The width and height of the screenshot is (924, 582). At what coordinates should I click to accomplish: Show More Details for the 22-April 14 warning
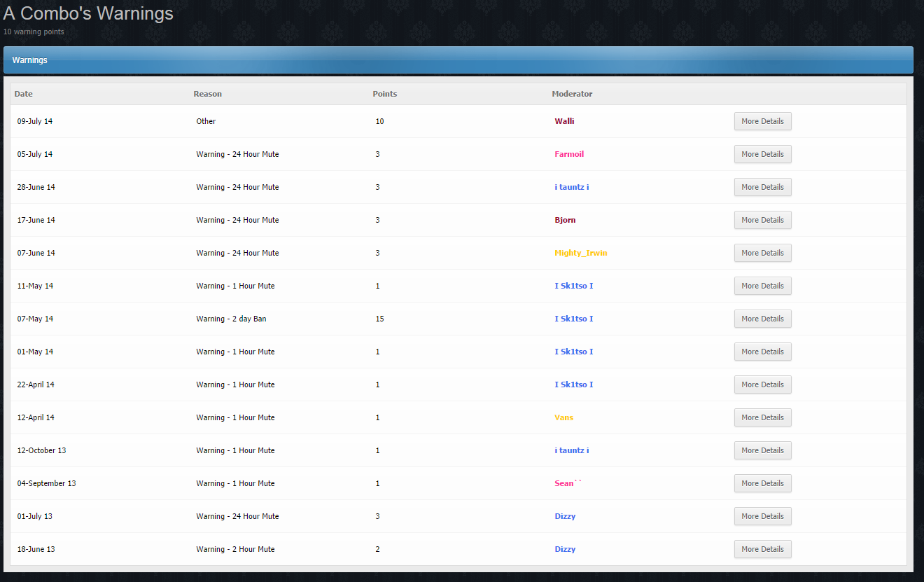click(x=762, y=384)
